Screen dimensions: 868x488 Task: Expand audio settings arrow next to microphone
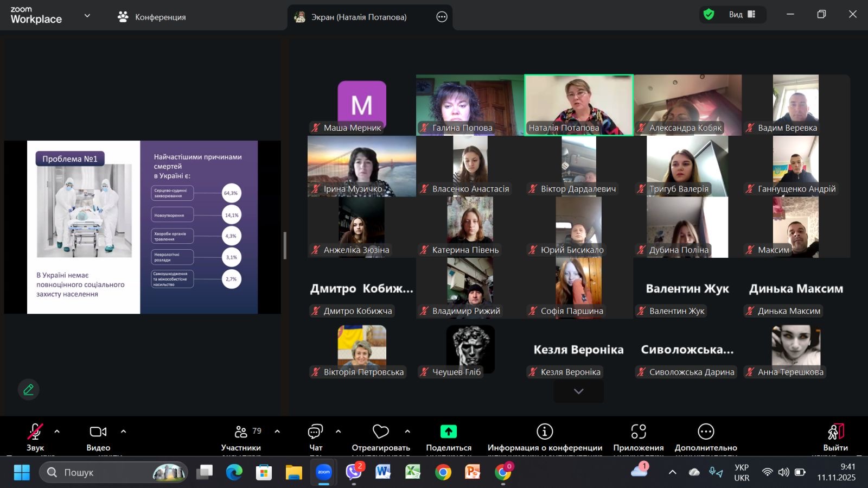pos(57,432)
